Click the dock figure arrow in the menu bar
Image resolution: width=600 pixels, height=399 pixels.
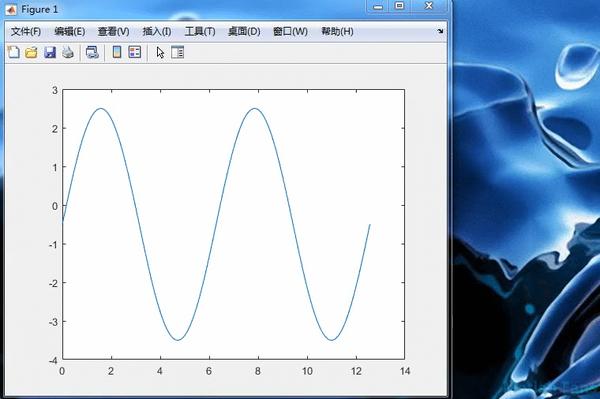click(440, 31)
